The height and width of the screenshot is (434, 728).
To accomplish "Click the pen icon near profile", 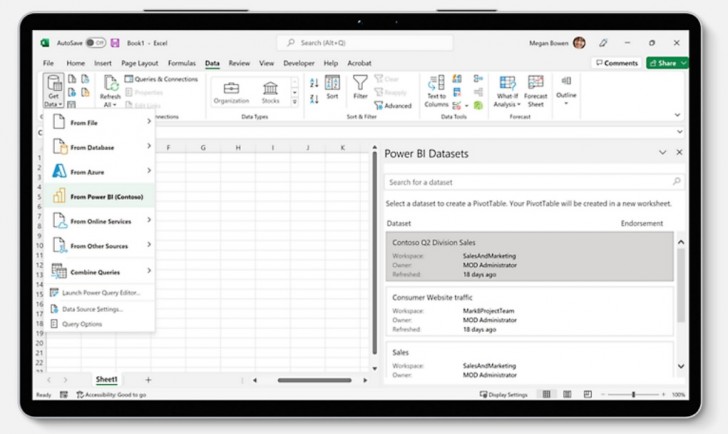I will coord(603,43).
